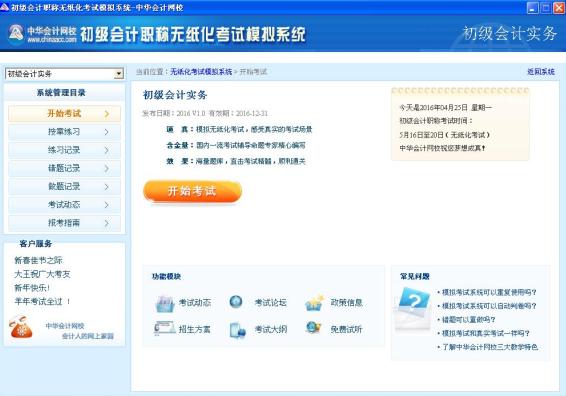Click the 考试动态 folder icon in 功能模块
Image resolution: width=566 pixels, height=396 pixels.
[165, 304]
